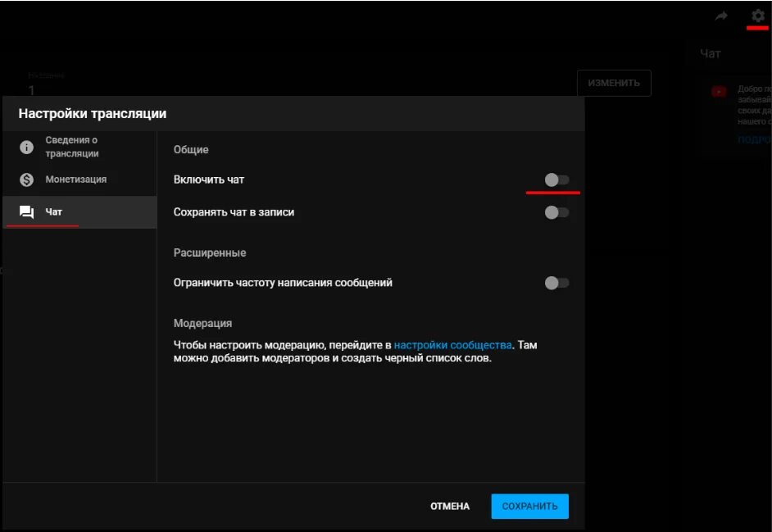The width and height of the screenshot is (772, 532).
Task: Select the Чат tab label in sidebar
Action: [53, 211]
